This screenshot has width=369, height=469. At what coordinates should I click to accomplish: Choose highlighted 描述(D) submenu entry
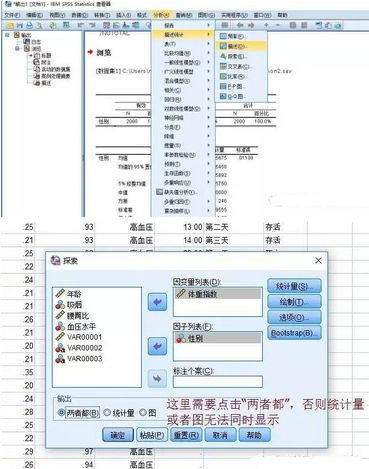pos(241,46)
